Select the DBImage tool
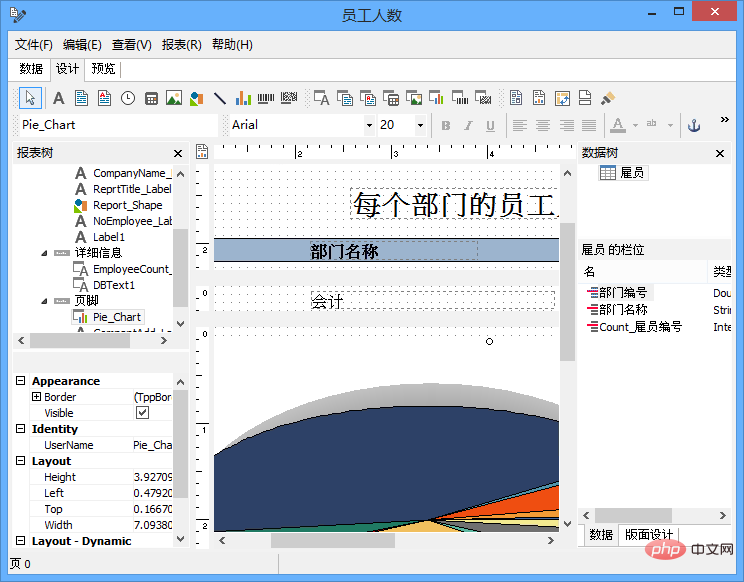The width and height of the screenshot is (744, 582). (414, 98)
